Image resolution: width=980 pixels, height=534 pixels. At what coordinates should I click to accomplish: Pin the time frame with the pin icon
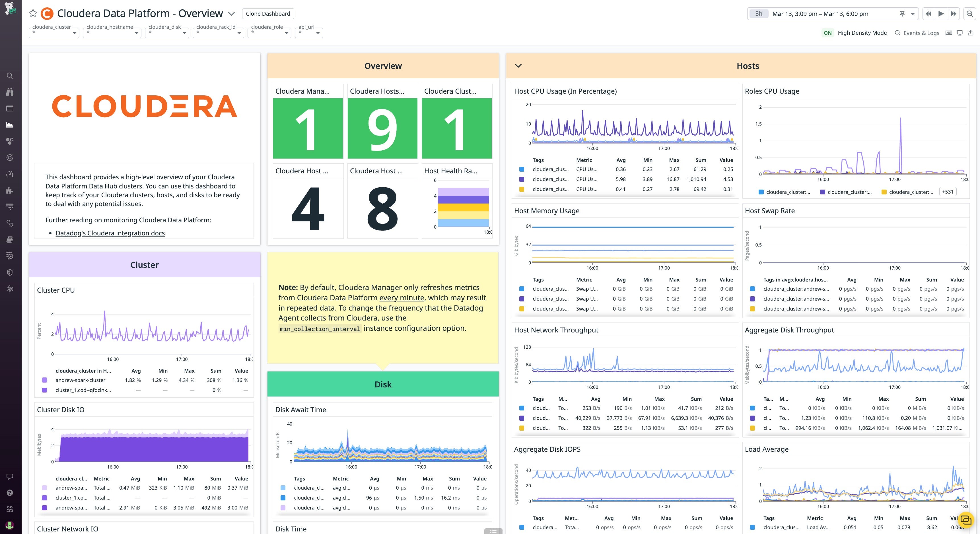click(x=902, y=14)
